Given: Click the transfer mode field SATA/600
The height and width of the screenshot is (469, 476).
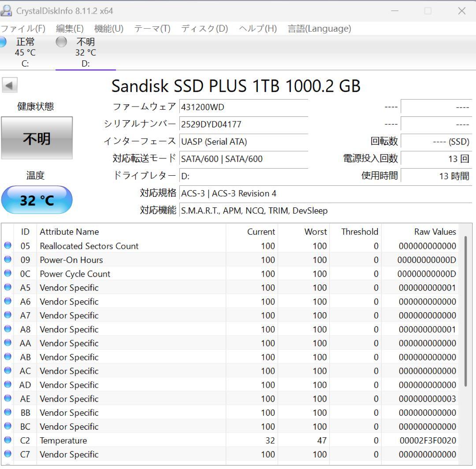Looking at the screenshot, I should point(243,159).
